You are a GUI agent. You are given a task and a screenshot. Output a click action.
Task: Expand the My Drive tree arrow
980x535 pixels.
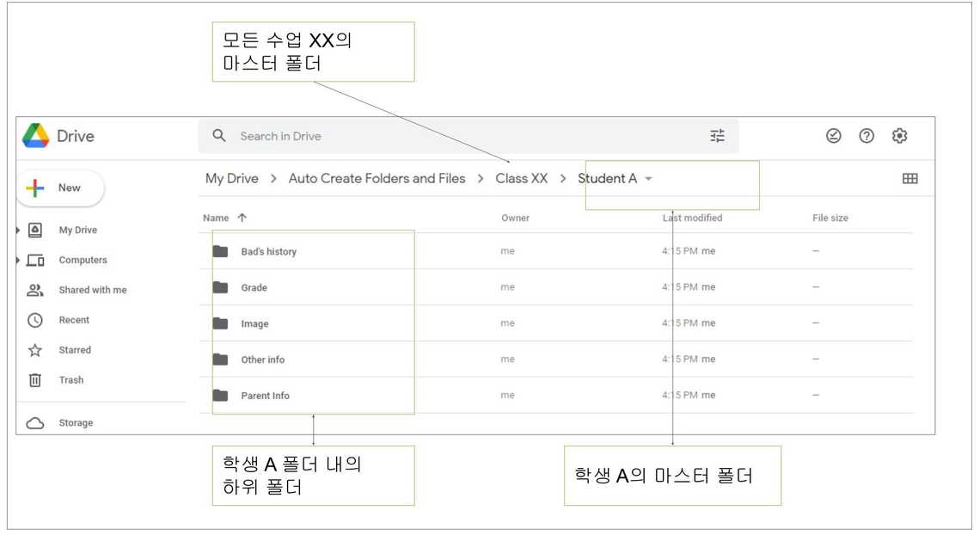(19, 231)
